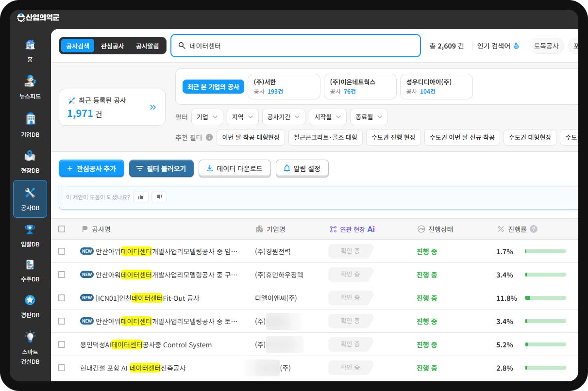Switch to the 관심공사 tab
This screenshot has height=391, width=588.
pos(113,46)
